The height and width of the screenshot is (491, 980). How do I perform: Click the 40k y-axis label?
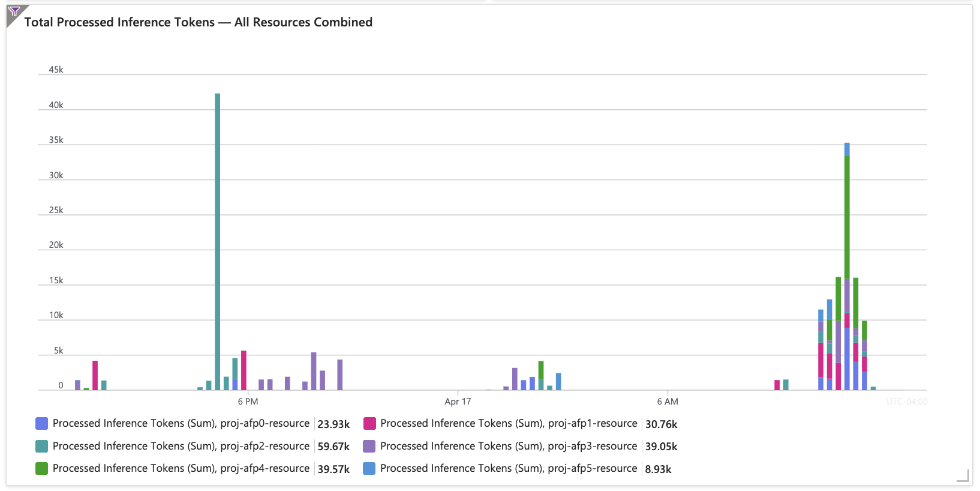56,105
